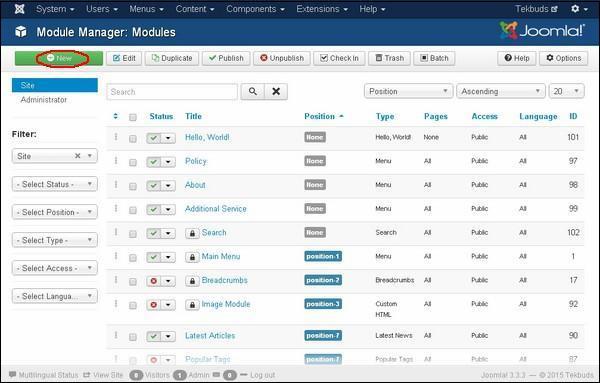The height and width of the screenshot is (383, 600).
Task: Click the Options toolbar button
Action: (x=564, y=58)
